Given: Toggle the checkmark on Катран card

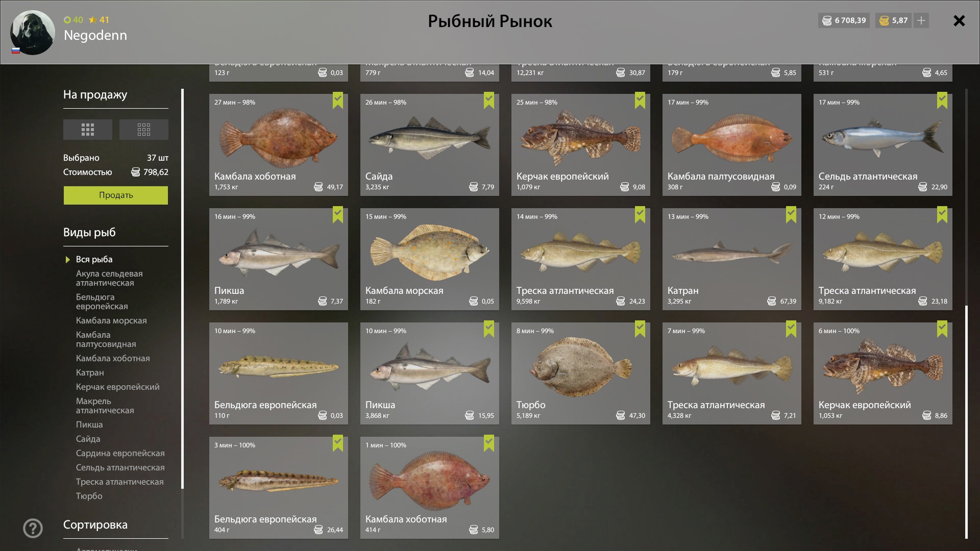Looking at the screenshot, I should [791, 214].
